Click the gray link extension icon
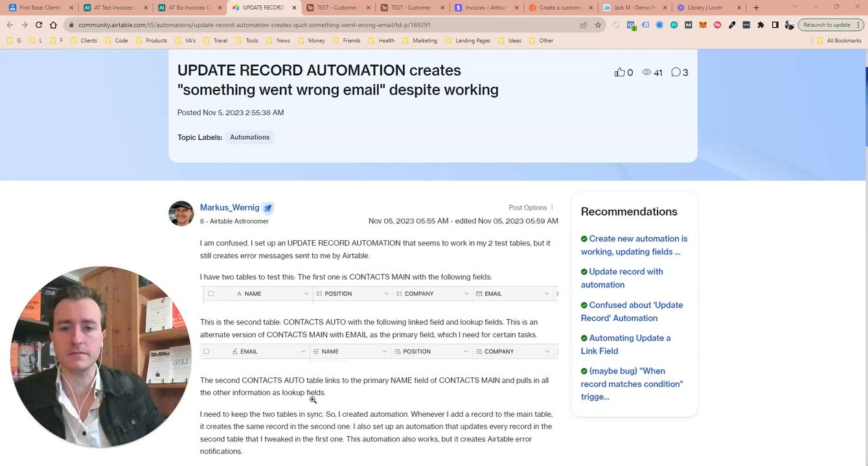 tap(616, 25)
